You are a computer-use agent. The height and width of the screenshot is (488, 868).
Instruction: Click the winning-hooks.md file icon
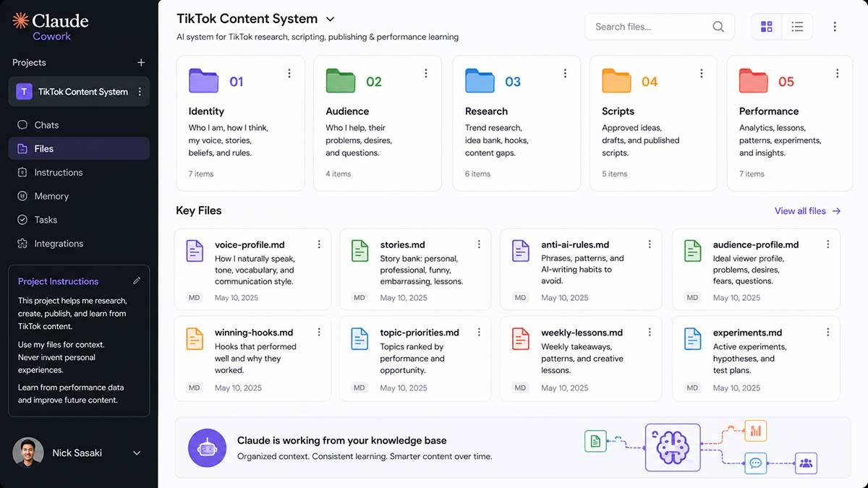click(x=195, y=339)
